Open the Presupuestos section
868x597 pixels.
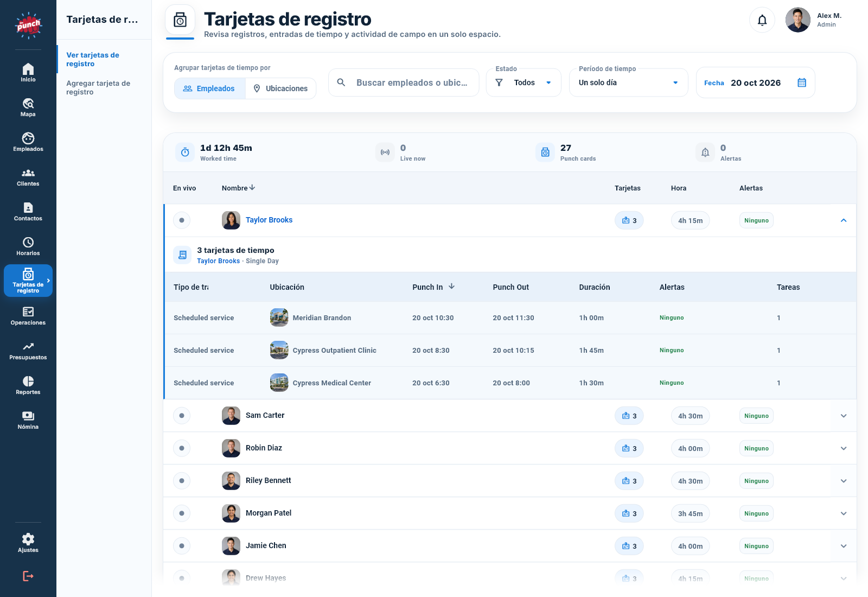[28, 351]
